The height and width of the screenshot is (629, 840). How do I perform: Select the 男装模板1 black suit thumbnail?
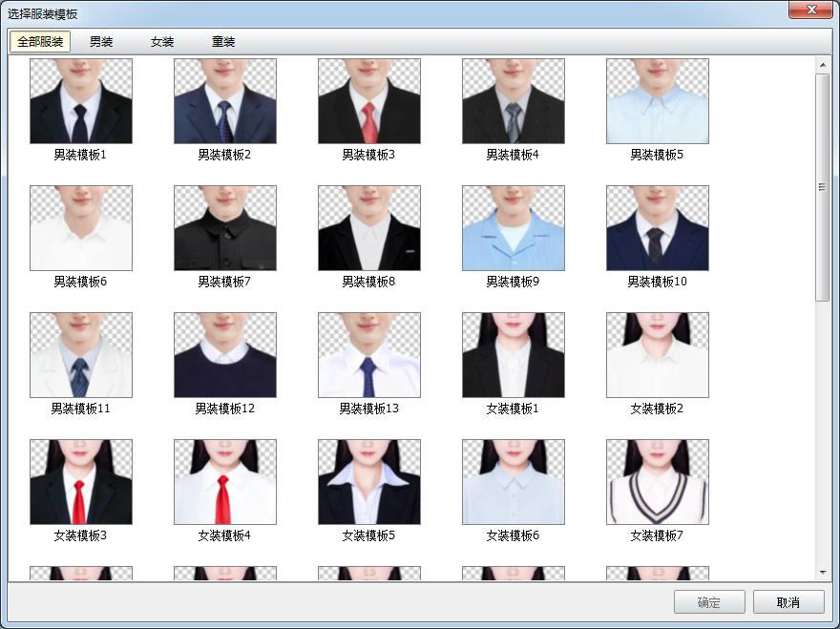pos(81,101)
